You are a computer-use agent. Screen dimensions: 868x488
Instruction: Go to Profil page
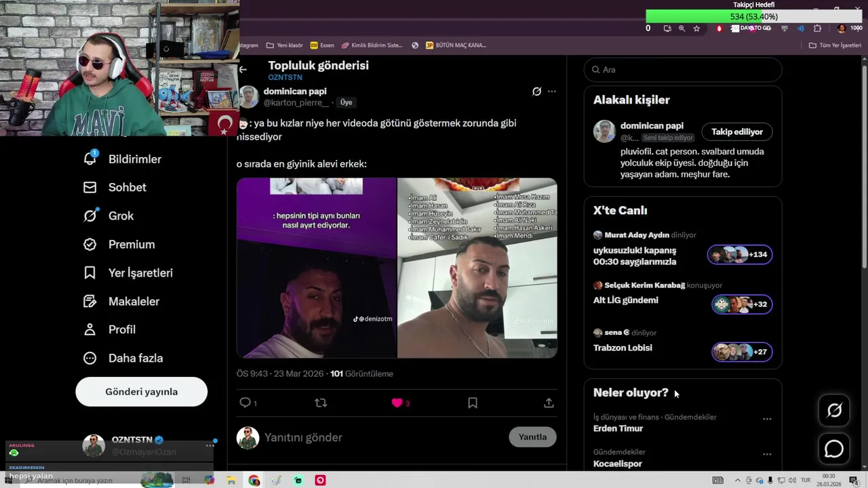pos(109,329)
